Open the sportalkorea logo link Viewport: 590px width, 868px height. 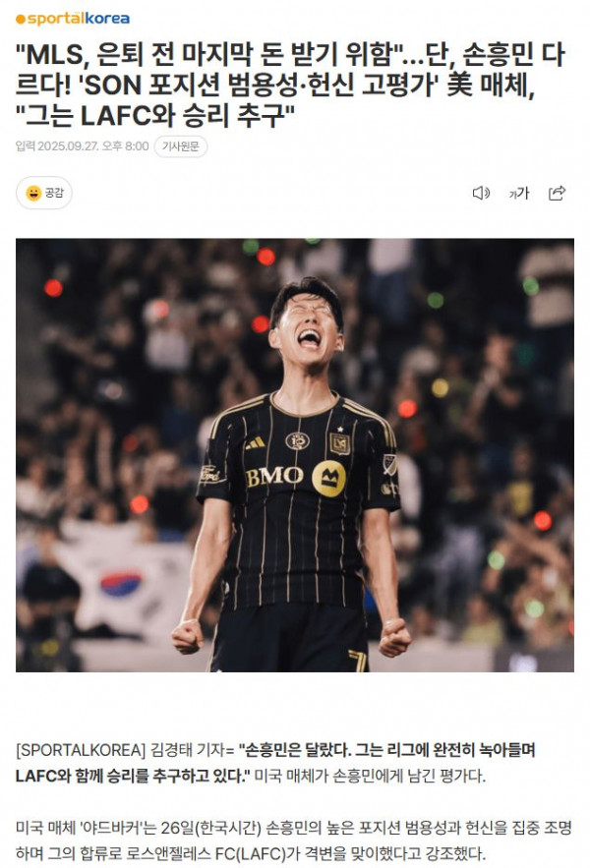click(73, 19)
